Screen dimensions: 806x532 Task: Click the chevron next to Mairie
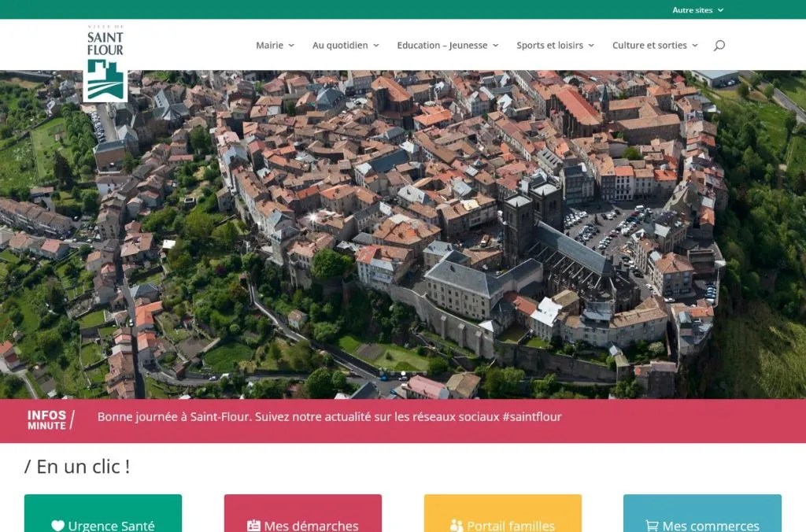tap(291, 46)
